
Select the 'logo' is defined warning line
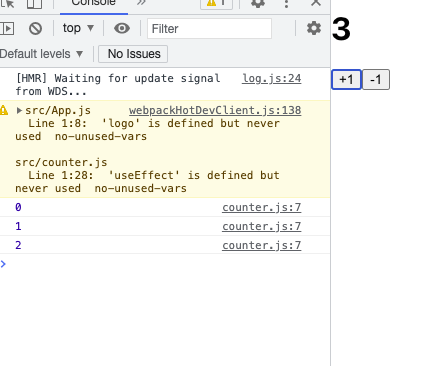pos(147,130)
